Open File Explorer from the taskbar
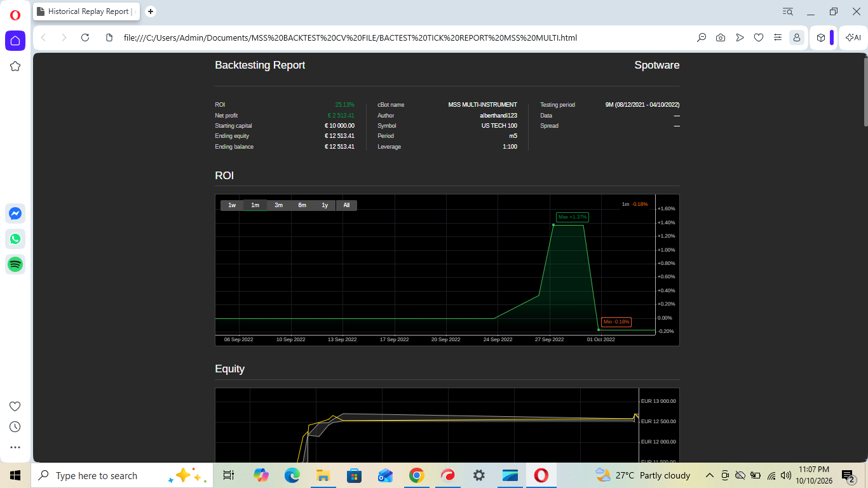The width and height of the screenshot is (868, 488). click(323, 475)
